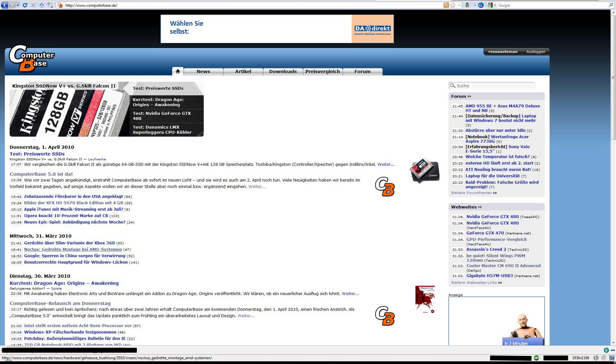The image size is (616, 364).
Task: Click the browser home icon in toolbar
Action: (x=42, y=5)
